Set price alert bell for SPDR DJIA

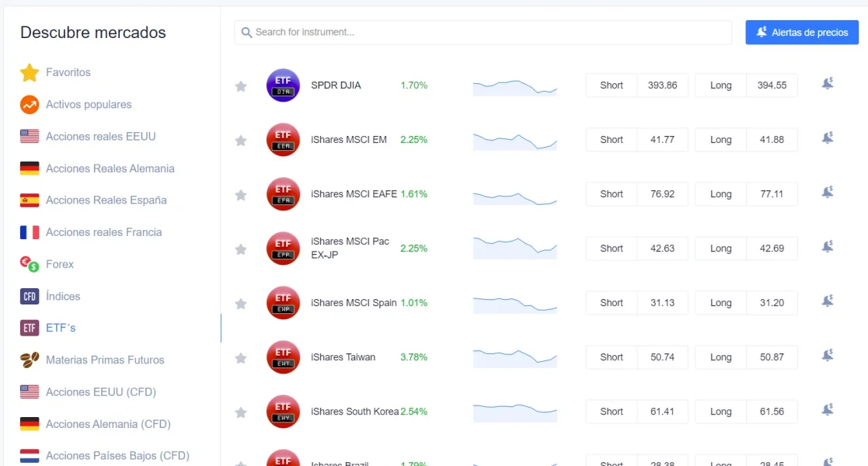click(x=827, y=84)
